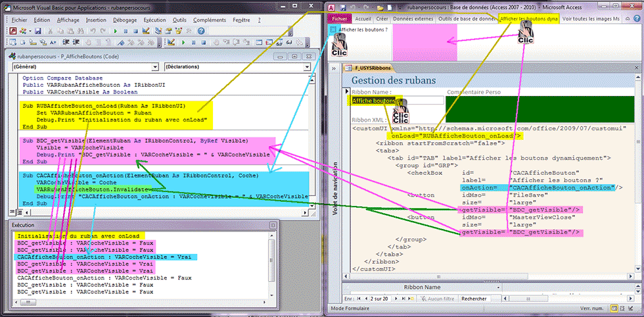Open the Access Fichier backstage tab
The width and height of the screenshot is (644, 317).
(x=339, y=18)
